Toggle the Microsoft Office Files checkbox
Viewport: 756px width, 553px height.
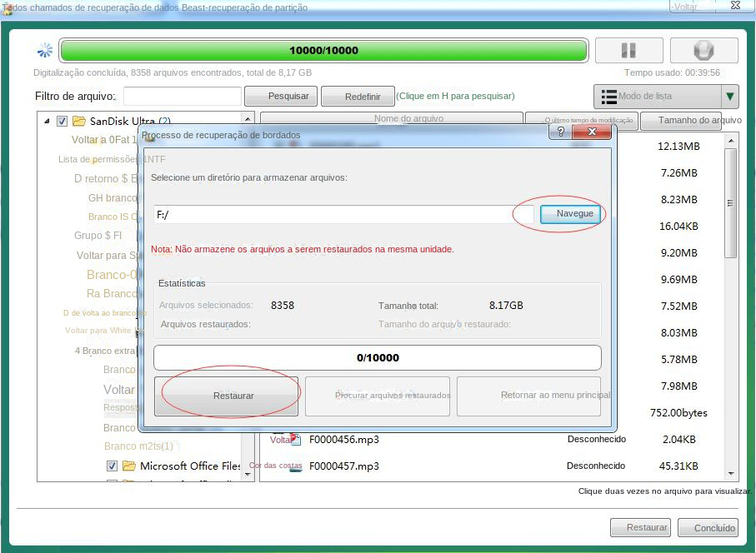(112, 466)
